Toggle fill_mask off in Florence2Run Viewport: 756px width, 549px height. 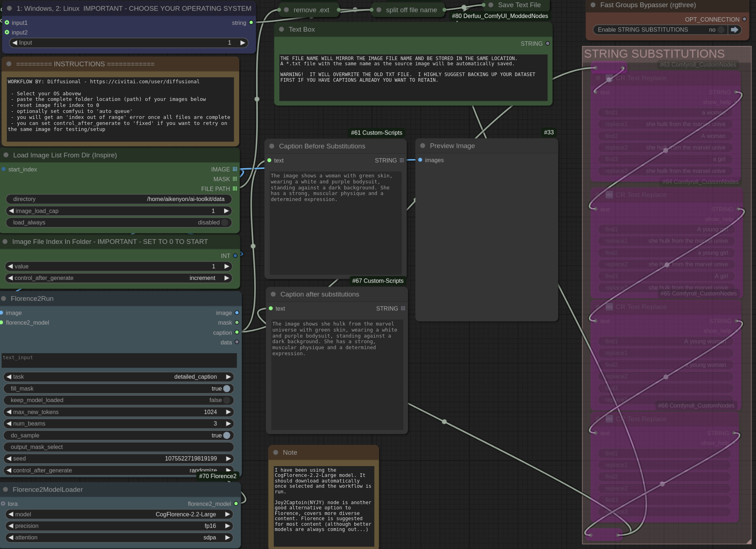point(226,388)
